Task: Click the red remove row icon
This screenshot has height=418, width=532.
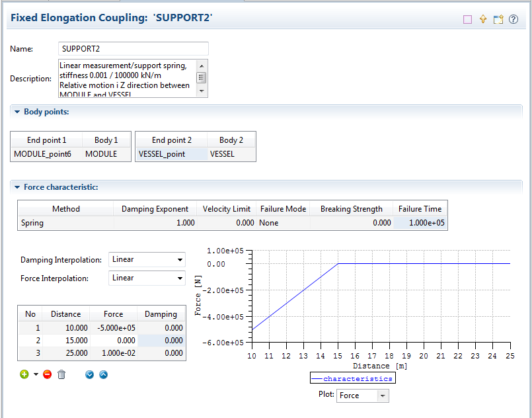Action: click(47, 374)
